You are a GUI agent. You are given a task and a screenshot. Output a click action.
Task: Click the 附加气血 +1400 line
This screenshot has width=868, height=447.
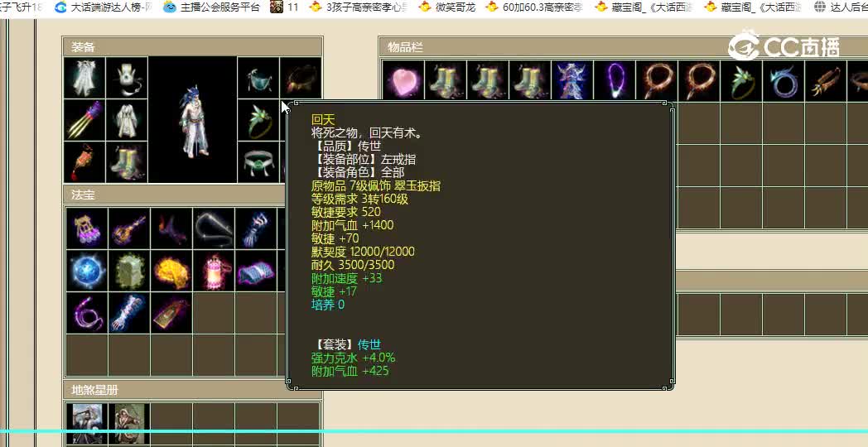tap(353, 225)
